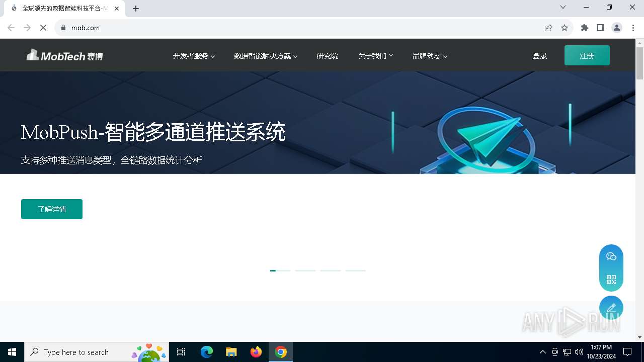The height and width of the screenshot is (362, 644).
Task: Launch Firefox from taskbar
Action: (x=256, y=352)
